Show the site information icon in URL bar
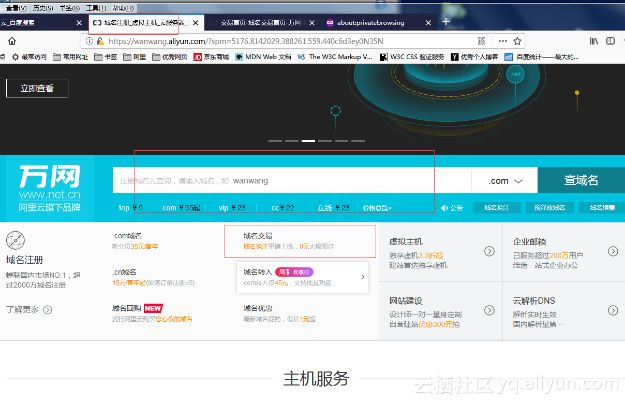Viewport: 625px width, 400px height. click(x=90, y=41)
